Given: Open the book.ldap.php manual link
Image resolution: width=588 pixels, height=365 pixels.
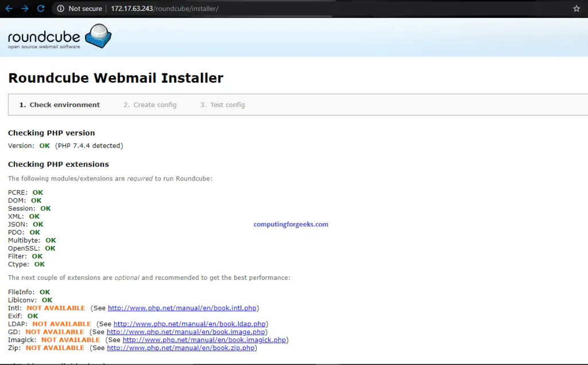Looking at the screenshot, I should (189, 324).
